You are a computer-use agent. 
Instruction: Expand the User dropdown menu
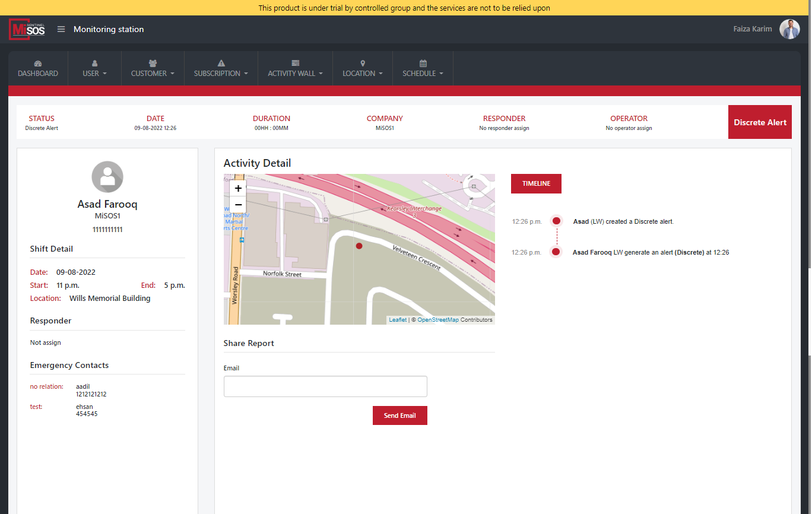tap(94, 74)
